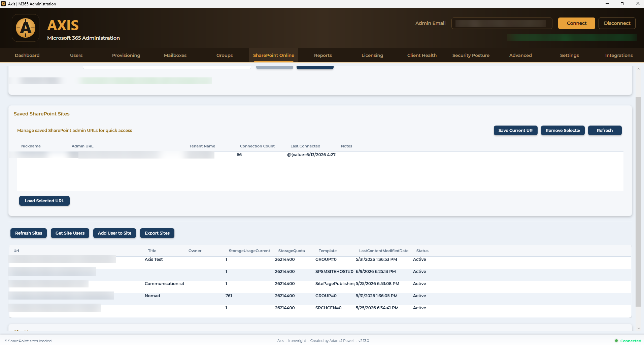Click the Refresh Sites button
The image size is (644, 345).
[29, 233]
